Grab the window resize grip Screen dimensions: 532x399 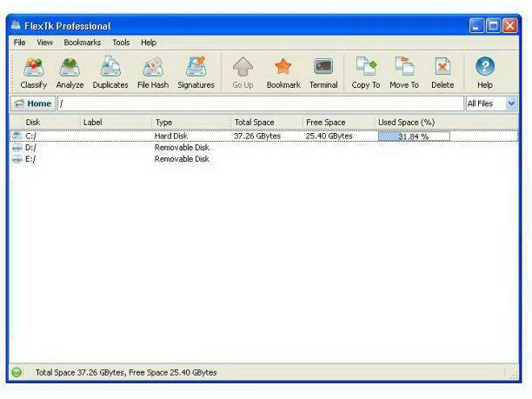point(514,375)
